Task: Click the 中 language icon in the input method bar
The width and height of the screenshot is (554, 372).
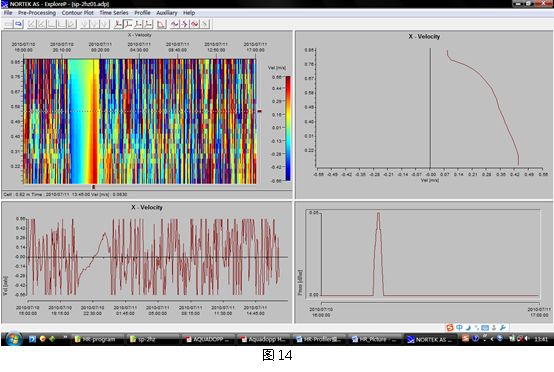Action: pyautogui.click(x=459, y=328)
